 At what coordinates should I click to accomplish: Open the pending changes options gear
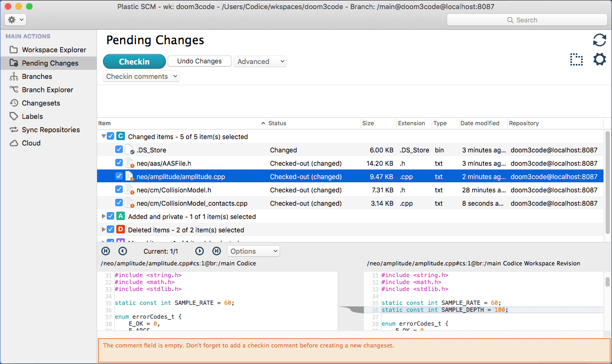599,60
